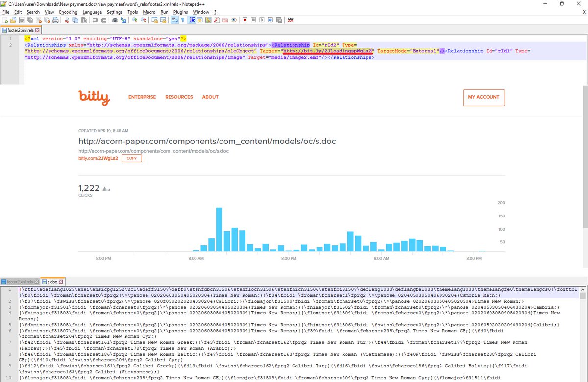Click the Close All toolbar icon
Image resolution: width=588 pixels, height=382 pixels.
[47, 20]
